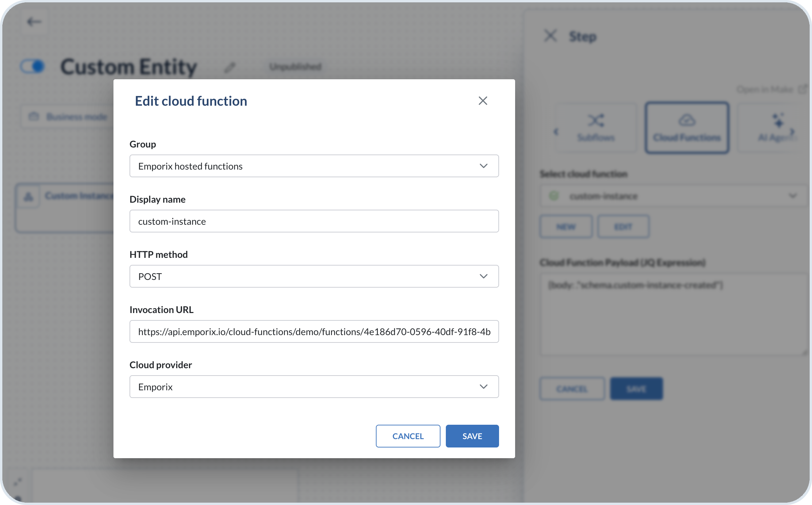Screen dimensions: 812x505
Task: Open the Select cloud function dropdown
Action: (673, 196)
